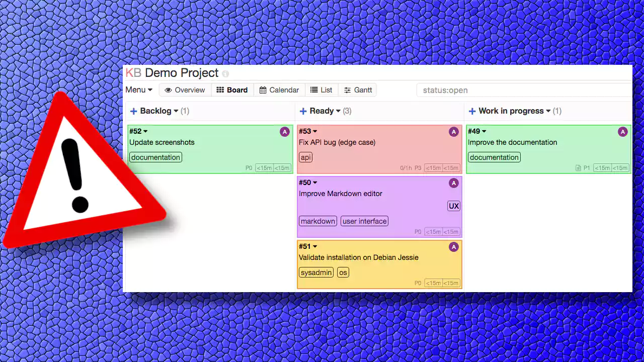
Task: Select the List view tab
Action: click(321, 90)
